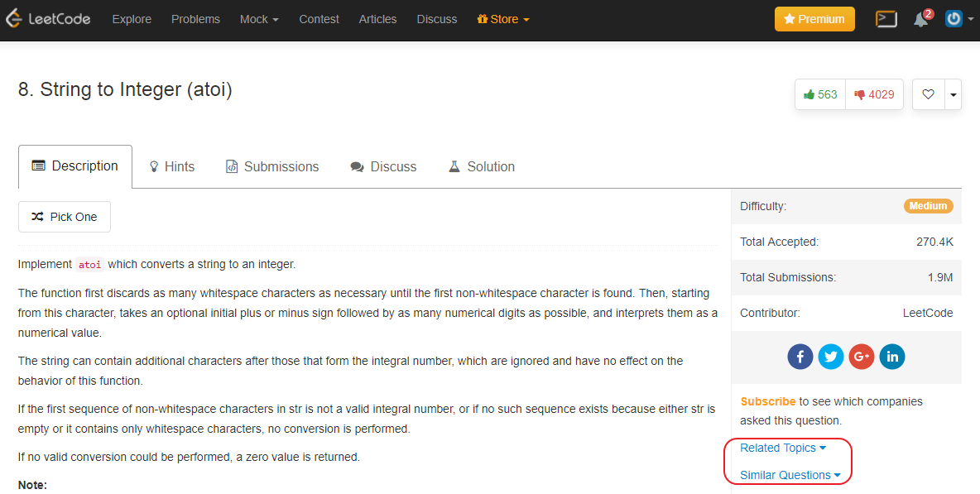Switch to the Solution tab
The width and height of the screenshot is (980, 494).
click(481, 167)
